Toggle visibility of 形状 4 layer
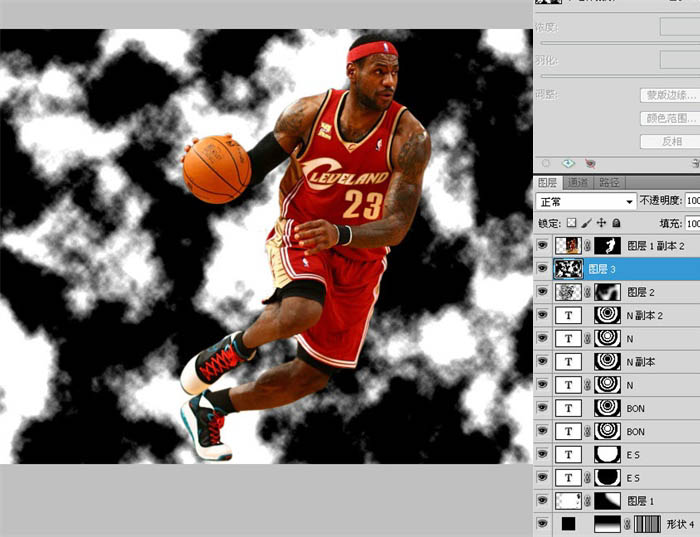The image size is (700, 537). coord(542,524)
